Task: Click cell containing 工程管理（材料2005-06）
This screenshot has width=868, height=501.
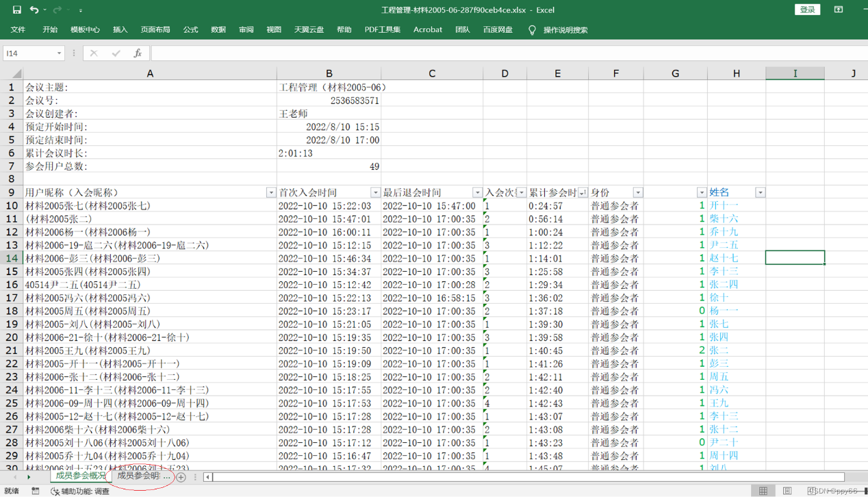Action: click(329, 88)
